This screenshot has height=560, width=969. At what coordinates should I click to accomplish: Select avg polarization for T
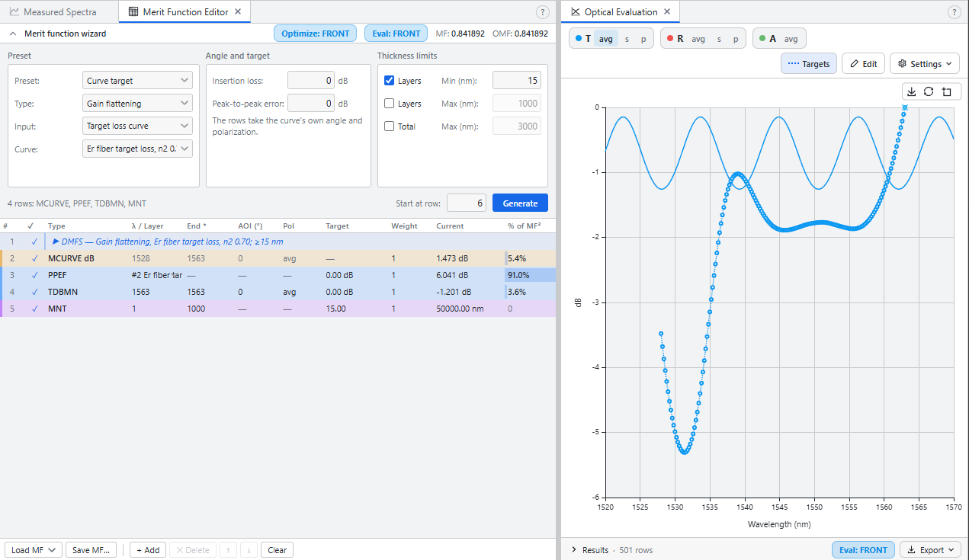605,39
